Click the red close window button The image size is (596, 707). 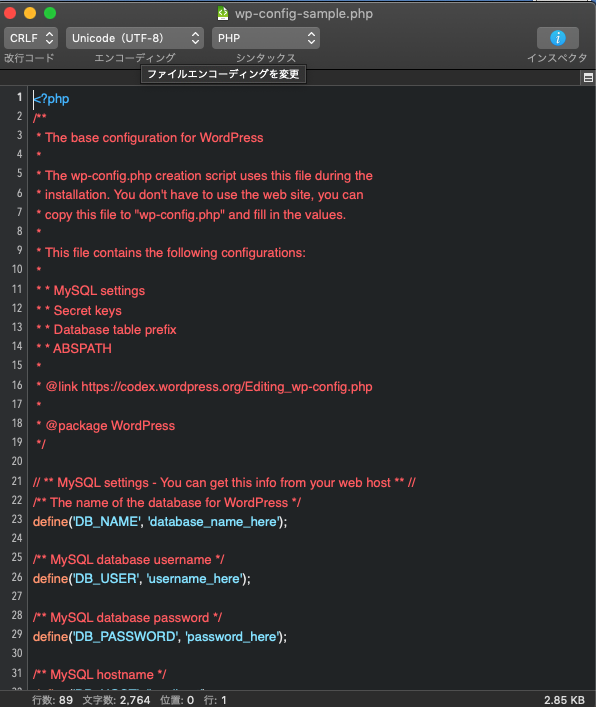coord(10,13)
